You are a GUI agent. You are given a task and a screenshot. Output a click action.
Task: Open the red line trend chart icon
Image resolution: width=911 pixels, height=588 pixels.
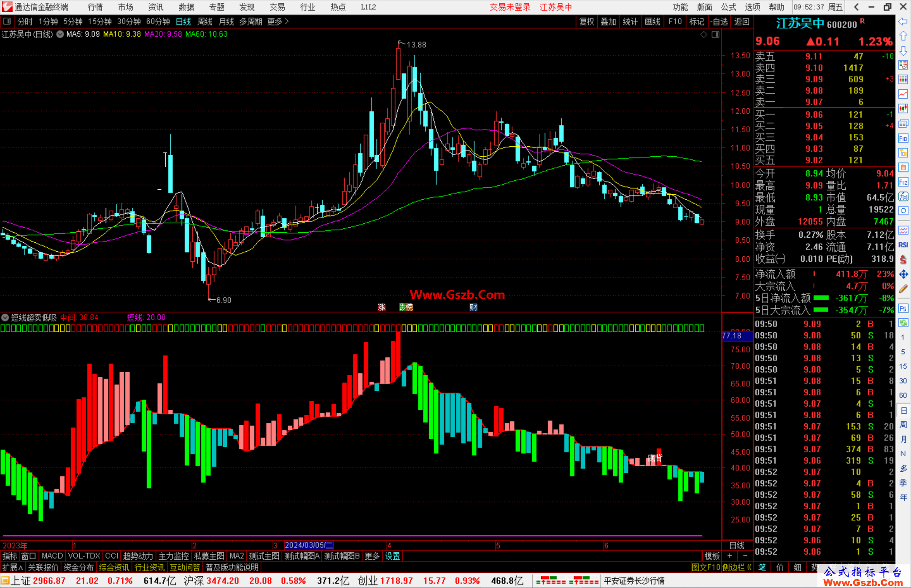click(x=903, y=94)
